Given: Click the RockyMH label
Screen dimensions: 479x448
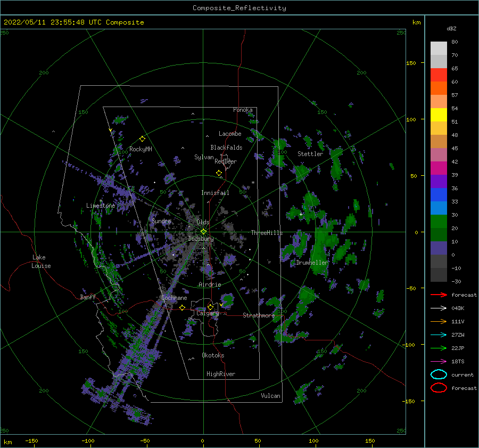Looking at the screenshot, I should point(141,149).
